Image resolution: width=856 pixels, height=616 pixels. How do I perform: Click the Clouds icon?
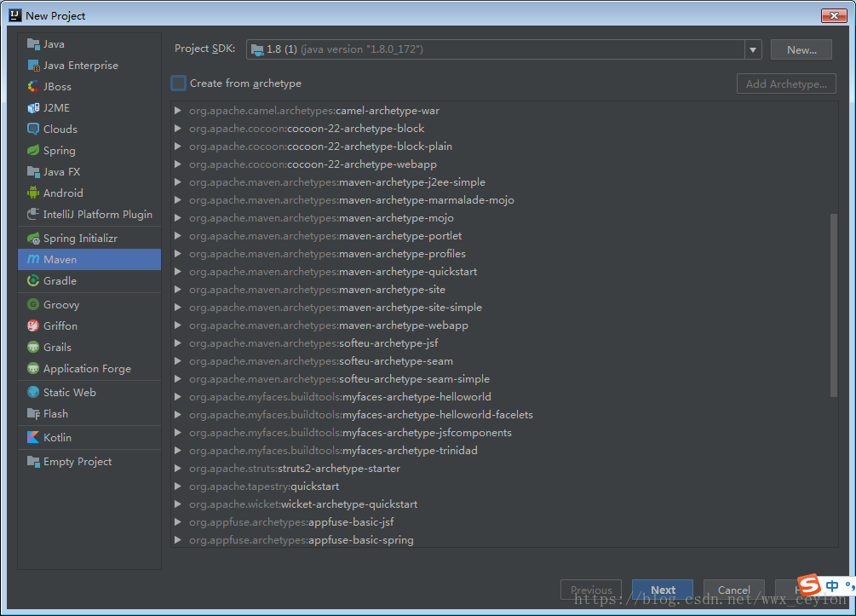coord(33,130)
